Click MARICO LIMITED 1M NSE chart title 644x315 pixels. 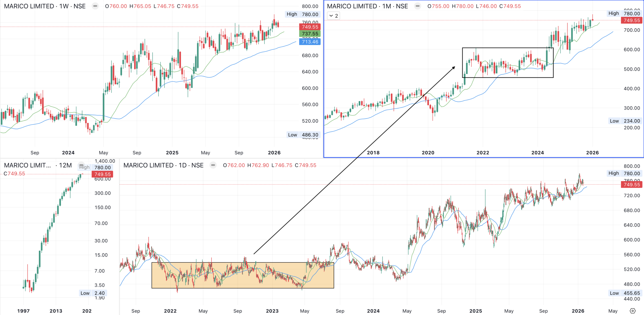[367, 6]
